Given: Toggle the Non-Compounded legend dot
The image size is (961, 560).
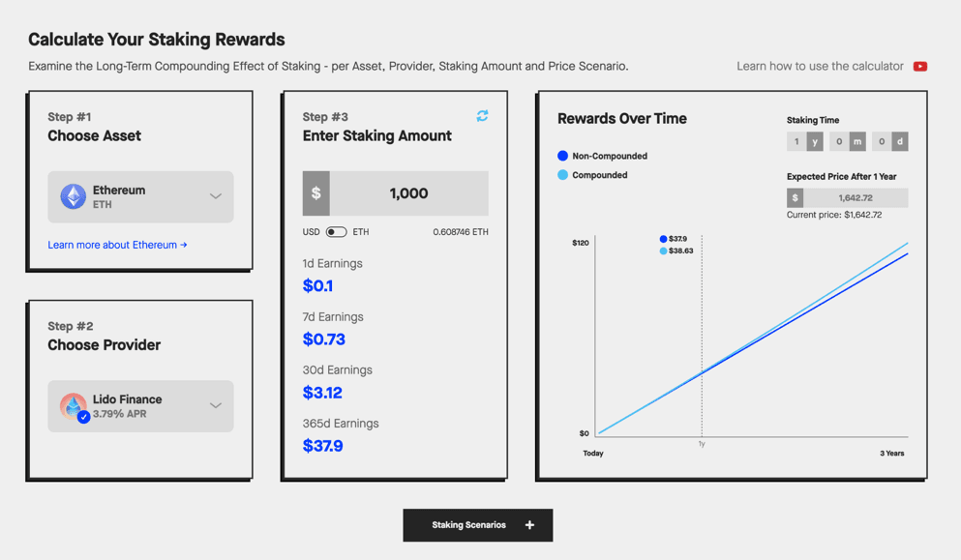Looking at the screenshot, I should [562, 156].
